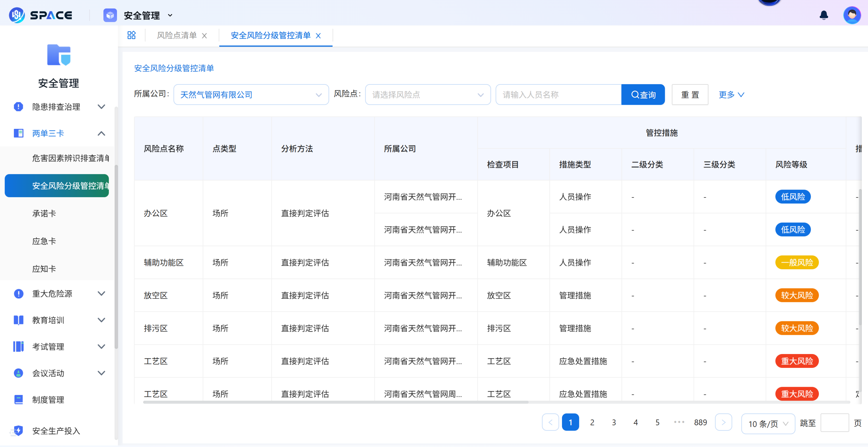Open the 10条/页 page size dropdown
The image size is (868, 447).
tap(768, 424)
